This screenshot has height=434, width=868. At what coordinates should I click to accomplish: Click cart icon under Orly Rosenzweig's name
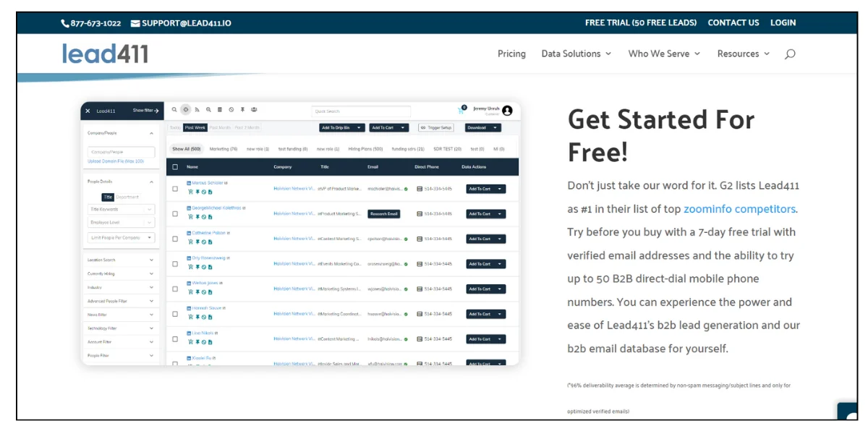click(x=190, y=267)
